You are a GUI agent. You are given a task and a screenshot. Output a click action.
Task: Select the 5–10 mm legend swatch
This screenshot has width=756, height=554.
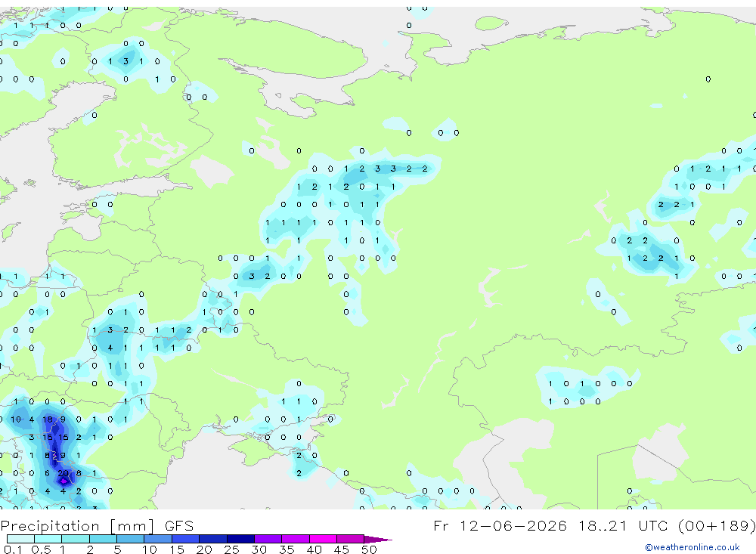coord(130,539)
